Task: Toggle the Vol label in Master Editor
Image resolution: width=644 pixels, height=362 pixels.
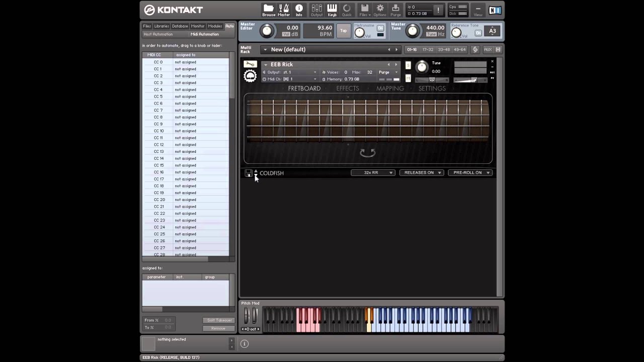Action: pos(286,34)
